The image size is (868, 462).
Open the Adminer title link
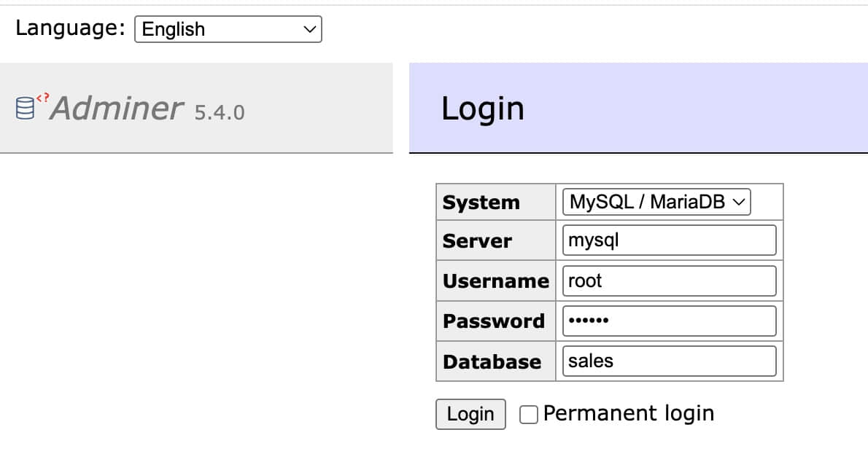[x=117, y=109]
